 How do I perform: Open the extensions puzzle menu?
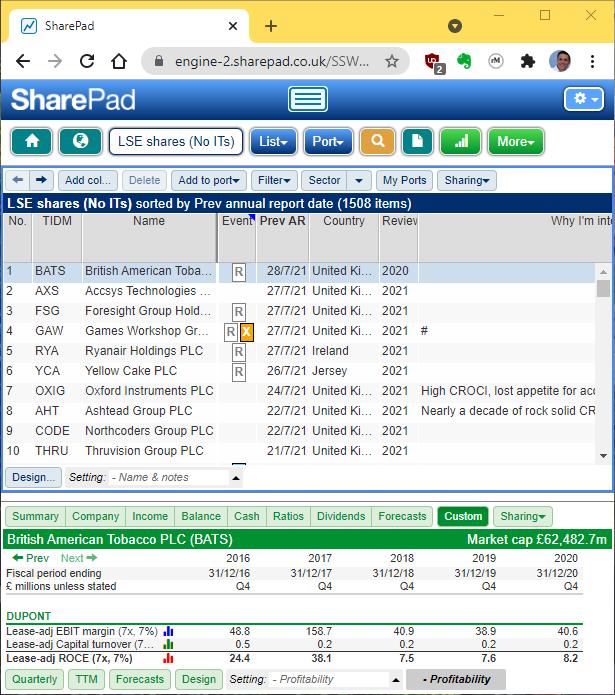coord(527,61)
